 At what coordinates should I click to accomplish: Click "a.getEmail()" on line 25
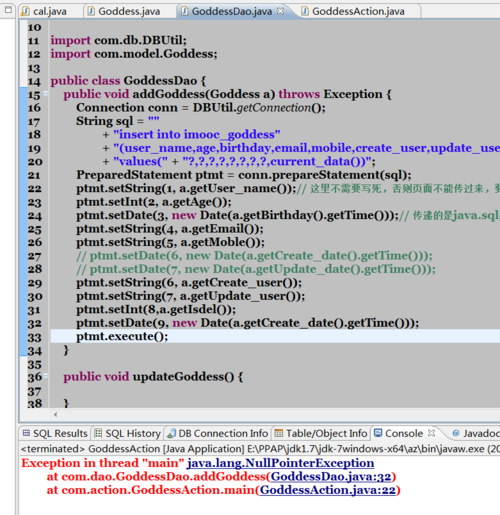(x=219, y=229)
